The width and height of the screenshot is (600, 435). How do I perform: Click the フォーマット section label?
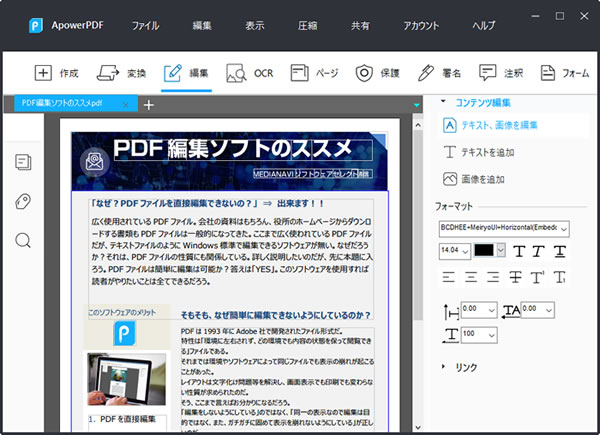click(x=453, y=207)
